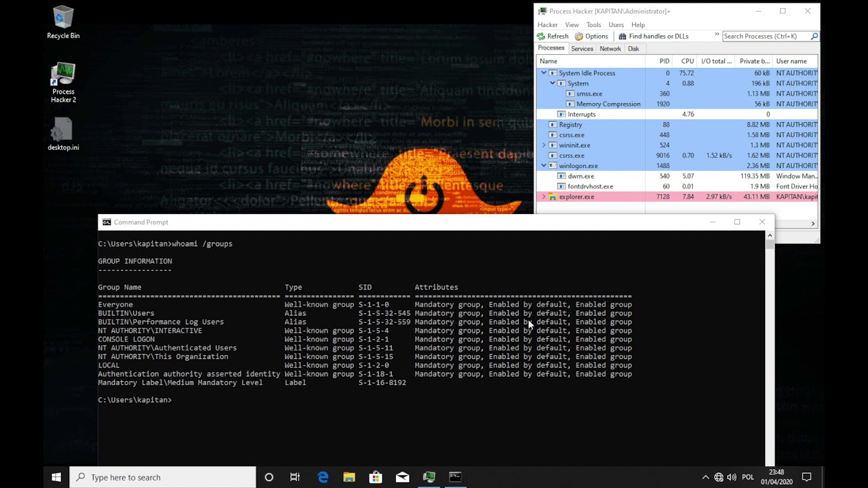
Task: Switch to the Disk tab
Action: (x=633, y=49)
